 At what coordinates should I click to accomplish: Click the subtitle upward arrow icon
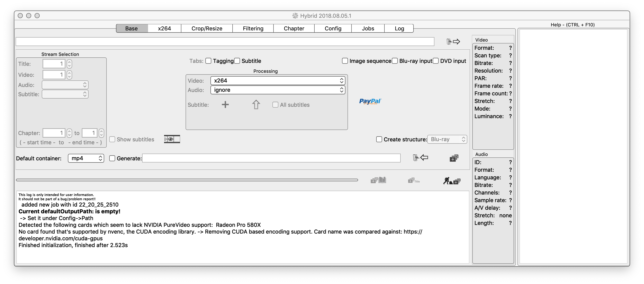tap(256, 105)
